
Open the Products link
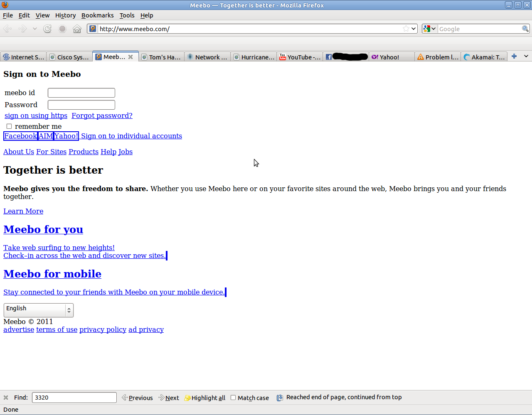[x=84, y=152]
